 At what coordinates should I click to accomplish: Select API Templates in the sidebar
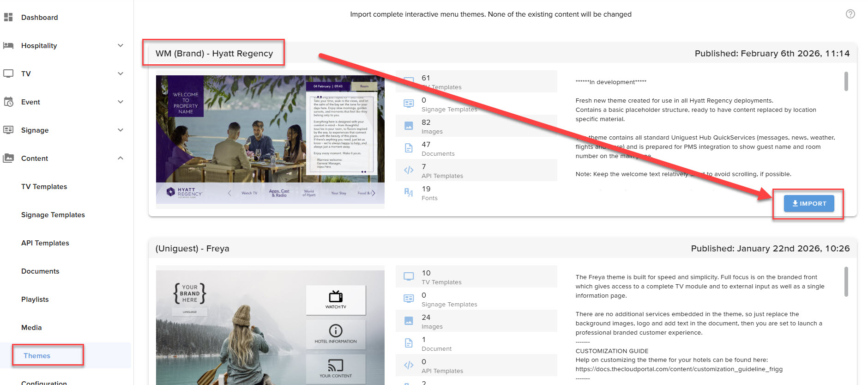[45, 243]
